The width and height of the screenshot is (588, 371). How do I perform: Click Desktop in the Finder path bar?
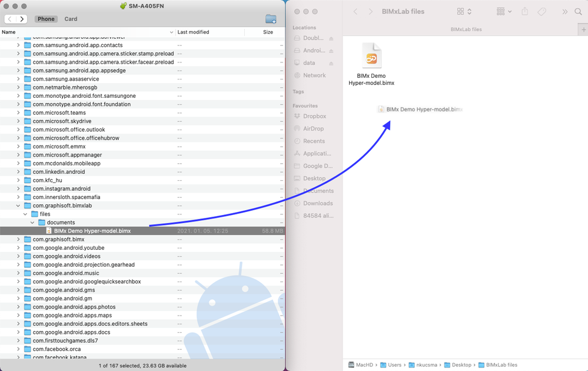point(457,365)
